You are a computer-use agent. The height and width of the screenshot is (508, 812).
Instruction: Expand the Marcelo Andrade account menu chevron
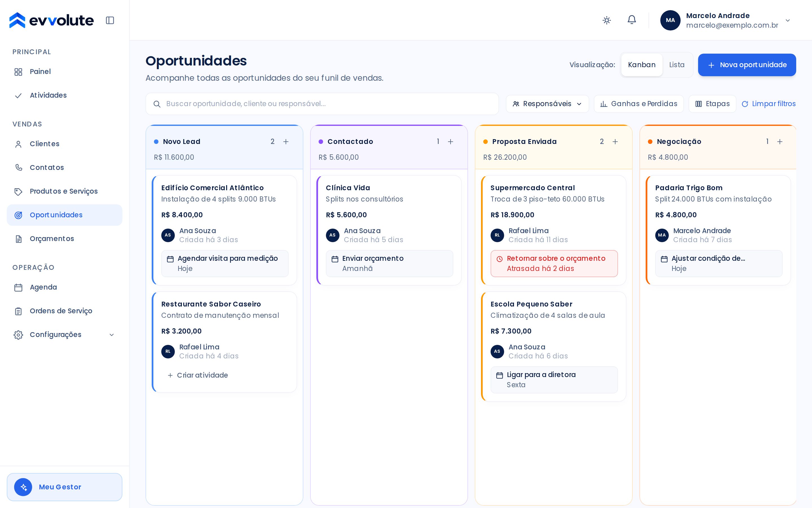[787, 21]
